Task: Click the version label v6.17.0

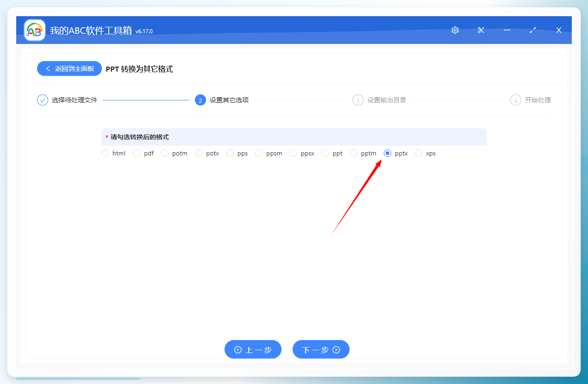Action: click(144, 31)
